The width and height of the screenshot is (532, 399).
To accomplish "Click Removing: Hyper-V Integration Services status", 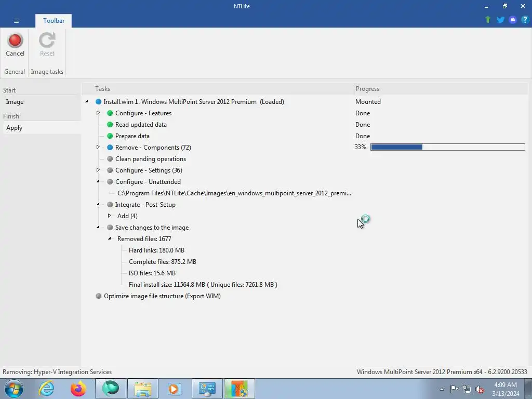I will click(57, 372).
